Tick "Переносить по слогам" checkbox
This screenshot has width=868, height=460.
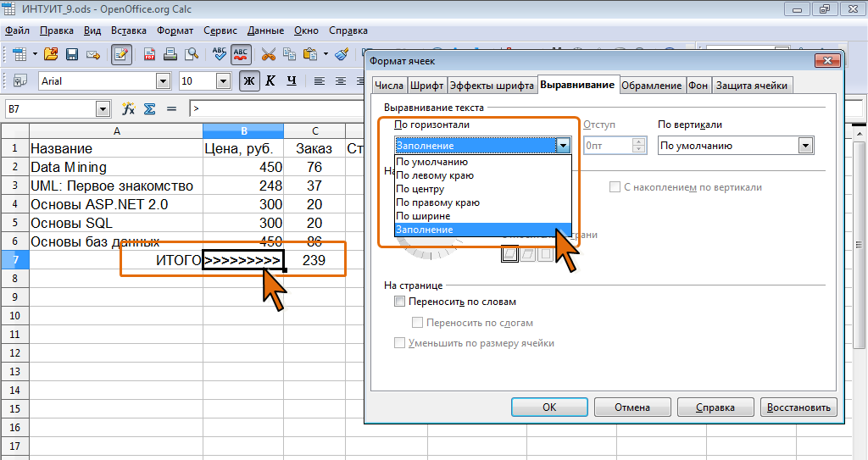point(417,323)
